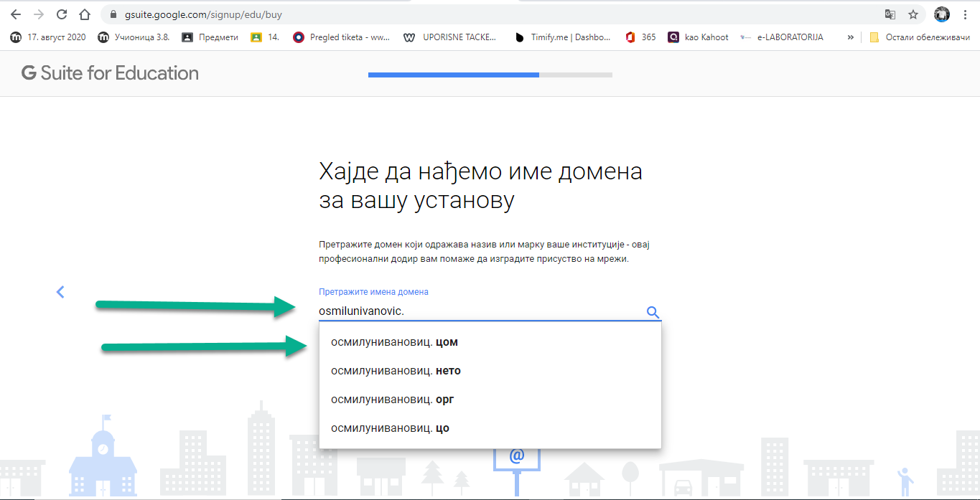Click the domain search magnifier icon
This screenshot has height=500, width=980.
[653, 312]
